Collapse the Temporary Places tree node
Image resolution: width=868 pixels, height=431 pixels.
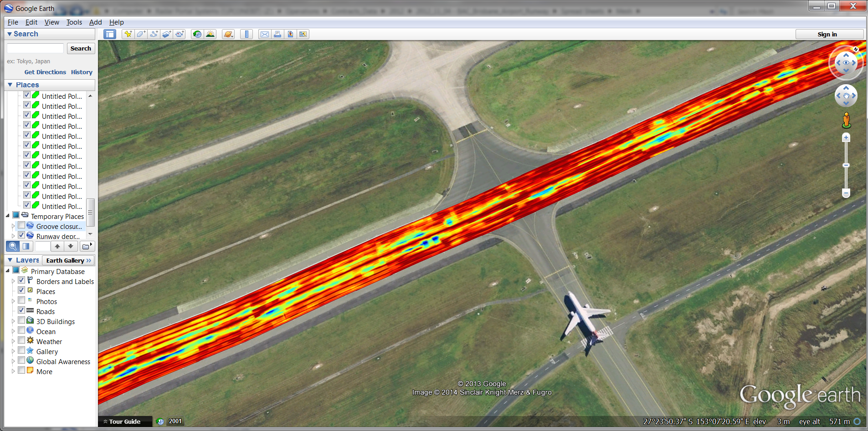pyautogui.click(x=8, y=216)
